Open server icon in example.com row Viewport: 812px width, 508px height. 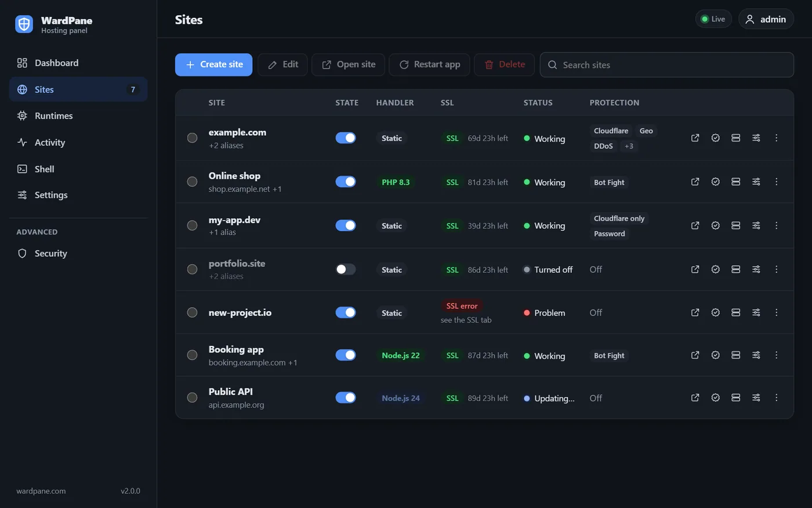pos(735,138)
